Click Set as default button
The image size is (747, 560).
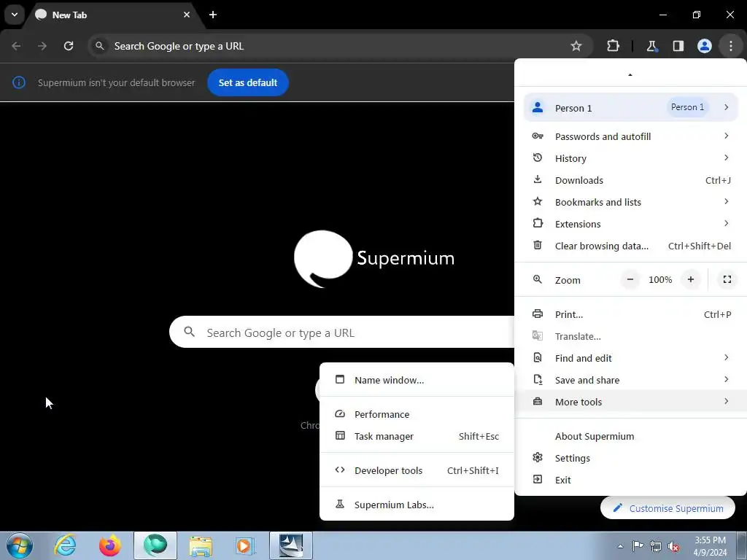(248, 82)
